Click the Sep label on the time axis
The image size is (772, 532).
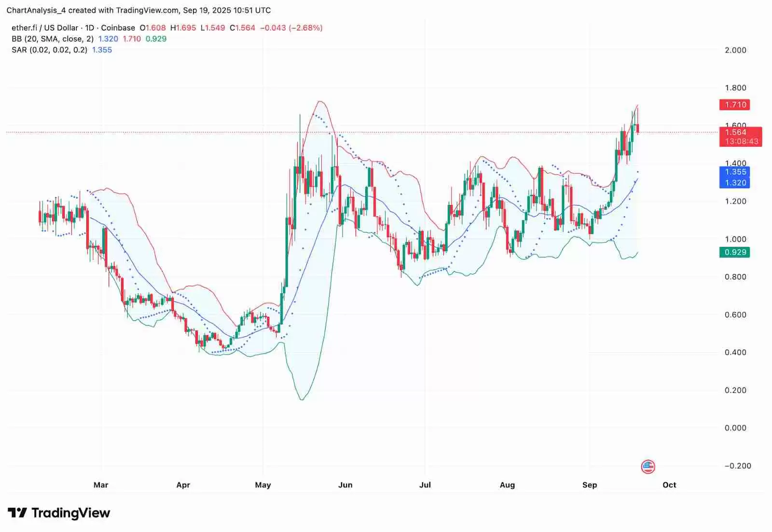[x=590, y=485]
